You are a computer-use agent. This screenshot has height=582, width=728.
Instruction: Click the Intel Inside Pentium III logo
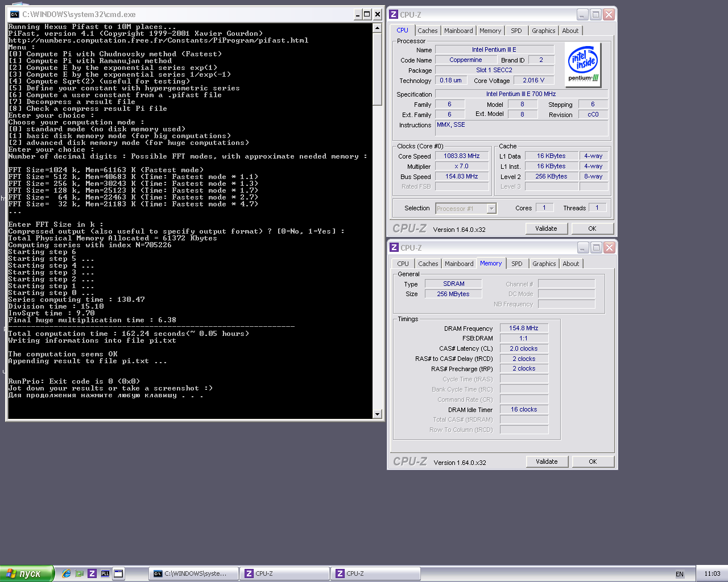click(x=583, y=66)
